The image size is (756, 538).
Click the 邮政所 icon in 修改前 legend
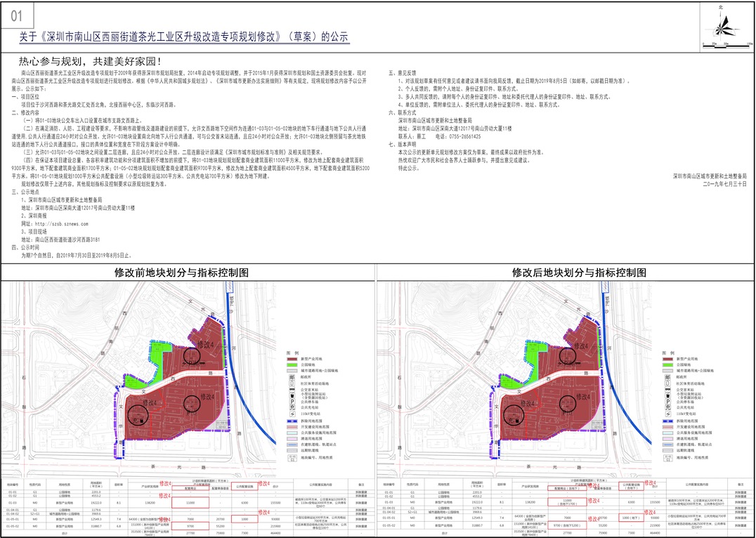point(292,377)
